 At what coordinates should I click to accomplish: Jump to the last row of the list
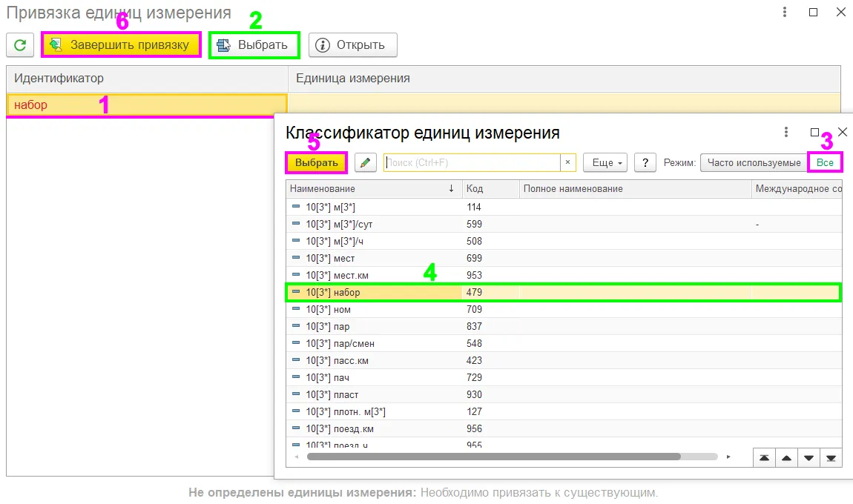pos(831,458)
